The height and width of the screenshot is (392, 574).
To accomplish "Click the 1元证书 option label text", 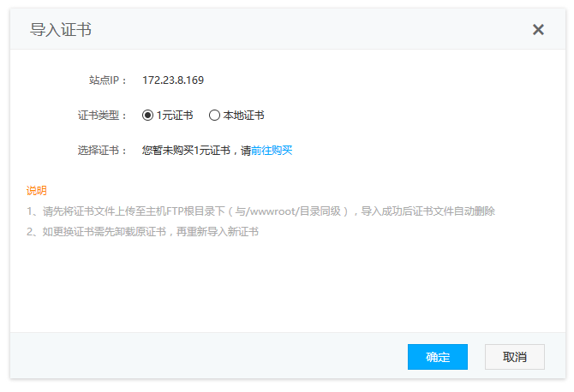I will [175, 116].
